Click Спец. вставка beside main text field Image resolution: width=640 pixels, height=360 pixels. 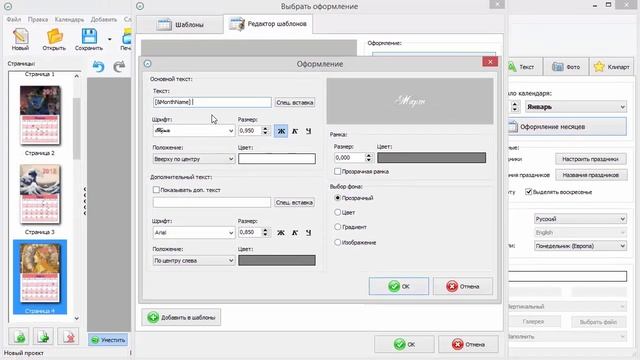coord(295,102)
